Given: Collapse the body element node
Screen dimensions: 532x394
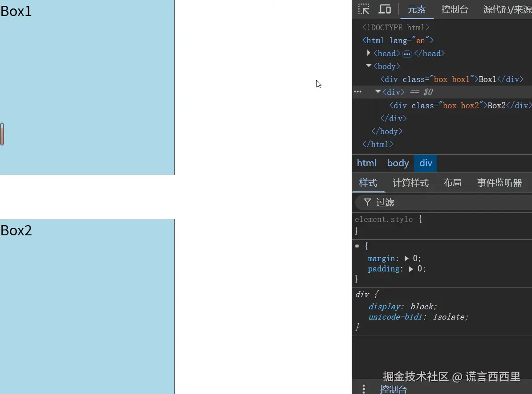Looking at the screenshot, I should point(369,66).
